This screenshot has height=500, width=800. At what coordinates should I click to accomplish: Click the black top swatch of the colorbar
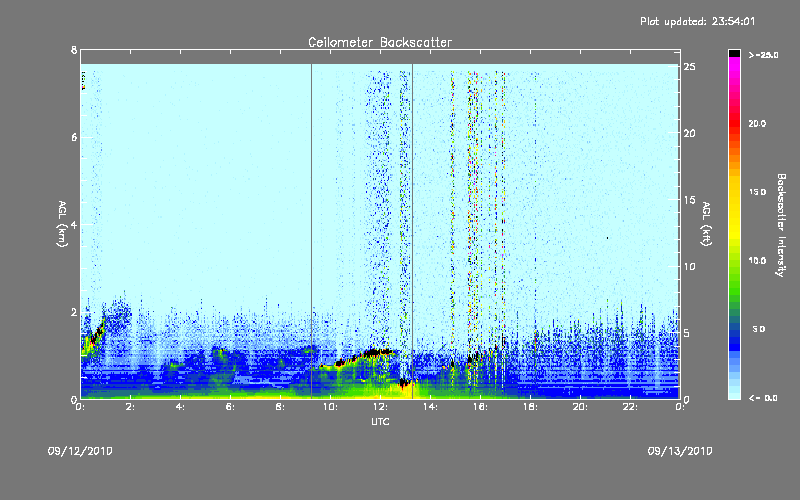tap(734, 53)
